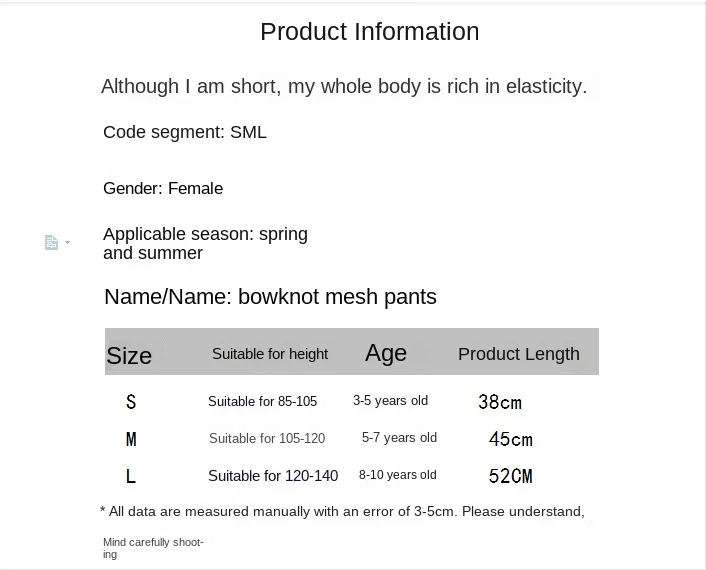706x570 pixels.
Task: Click the Suitable for 85-105 cell
Action: (x=262, y=401)
